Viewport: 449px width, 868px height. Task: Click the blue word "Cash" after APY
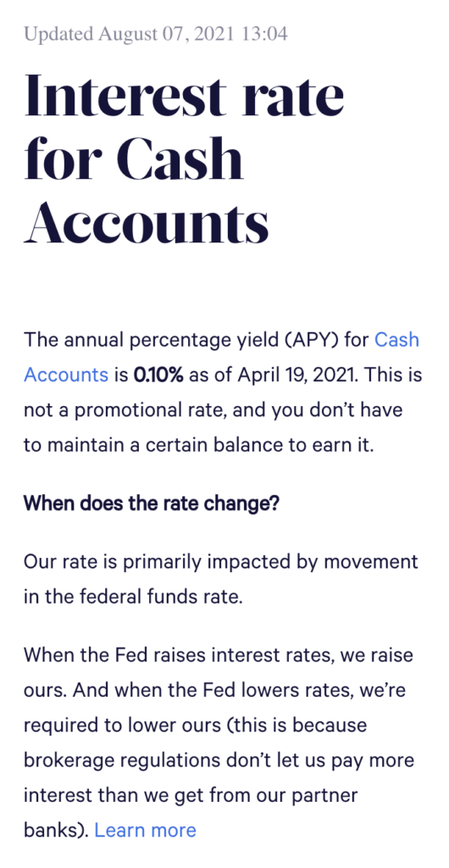pos(396,339)
